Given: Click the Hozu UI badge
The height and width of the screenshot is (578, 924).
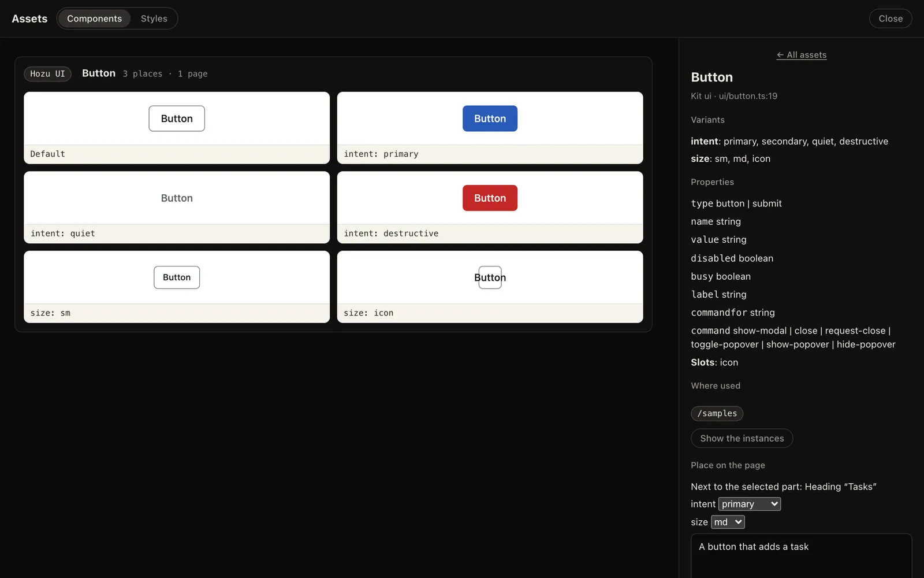Looking at the screenshot, I should pyautogui.click(x=47, y=74).
